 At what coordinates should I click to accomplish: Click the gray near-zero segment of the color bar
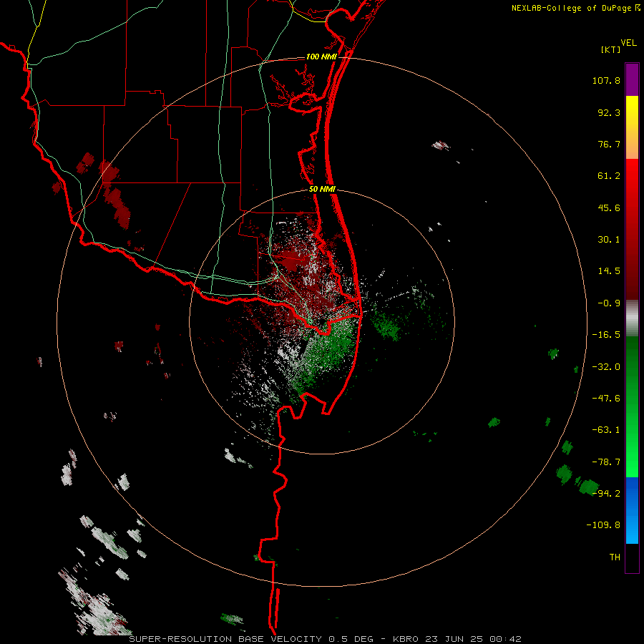632,318
